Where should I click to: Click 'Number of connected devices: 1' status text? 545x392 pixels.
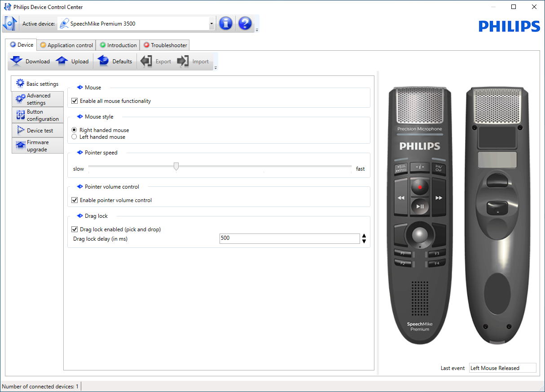[x=40, y=387]
